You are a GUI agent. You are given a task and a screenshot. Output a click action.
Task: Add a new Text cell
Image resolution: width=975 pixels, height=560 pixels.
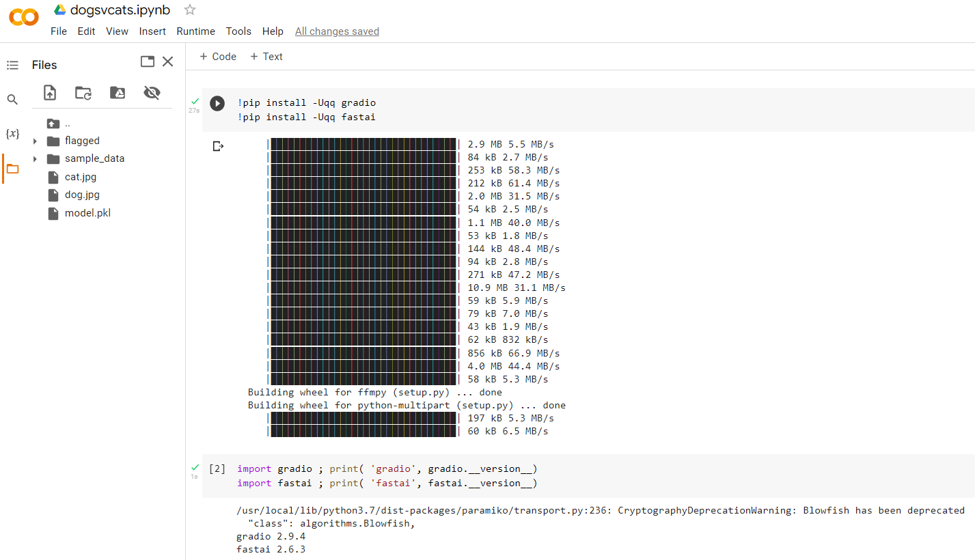point(266,57)
